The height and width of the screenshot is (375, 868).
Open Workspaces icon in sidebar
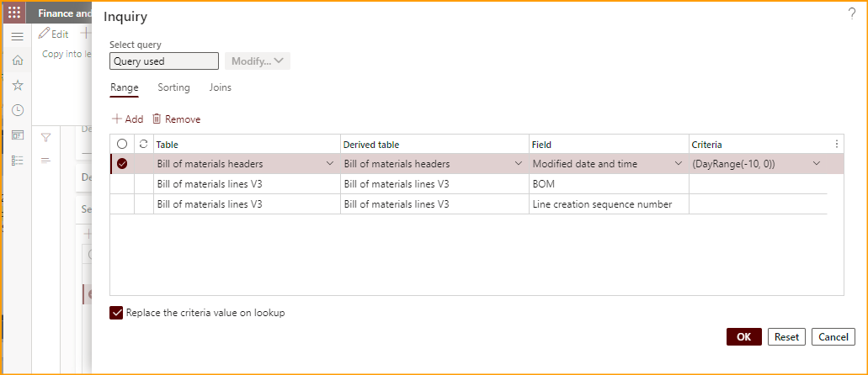pos(17,135)
